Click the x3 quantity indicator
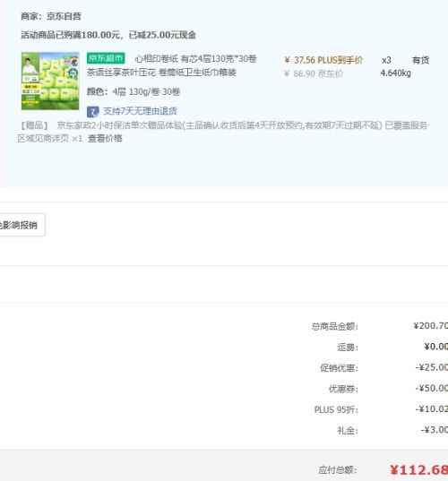Screen dimensions: 448x481 [386, 60]
